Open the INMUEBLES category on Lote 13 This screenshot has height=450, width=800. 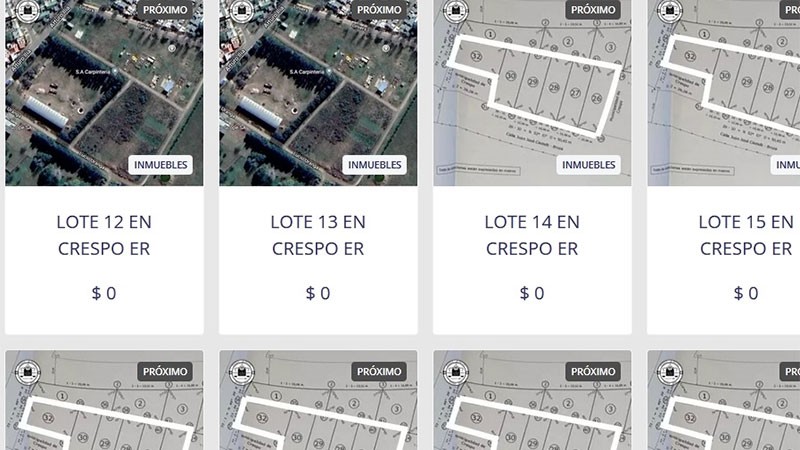pos(375,165)
